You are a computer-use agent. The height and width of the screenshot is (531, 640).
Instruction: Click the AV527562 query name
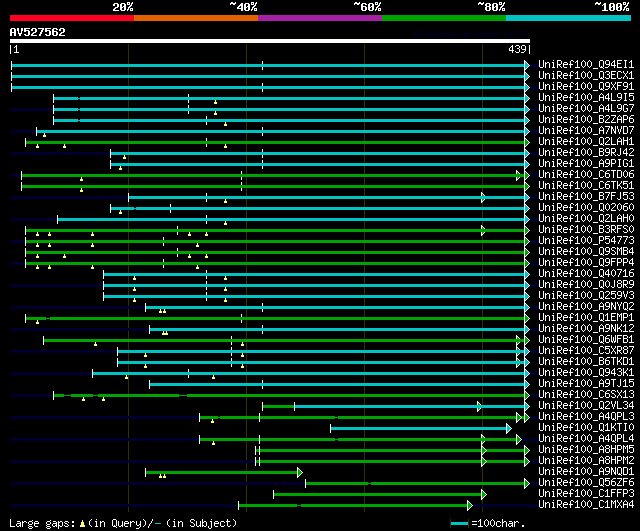[x=38, y=32]
